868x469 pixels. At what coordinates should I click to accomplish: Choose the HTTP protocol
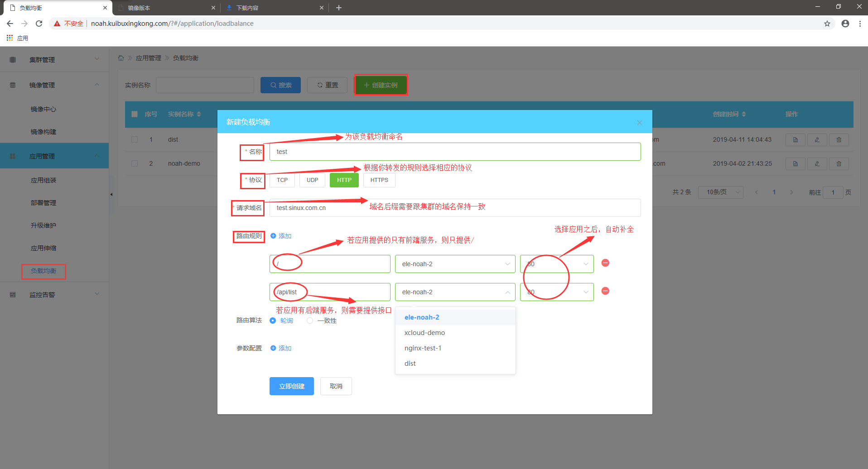pos(344,180)
